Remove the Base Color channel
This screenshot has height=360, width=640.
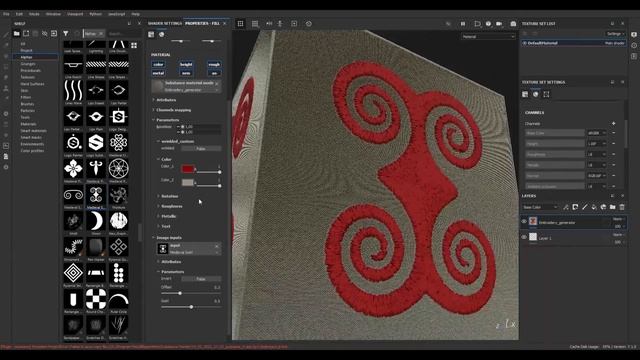point(613,133)
